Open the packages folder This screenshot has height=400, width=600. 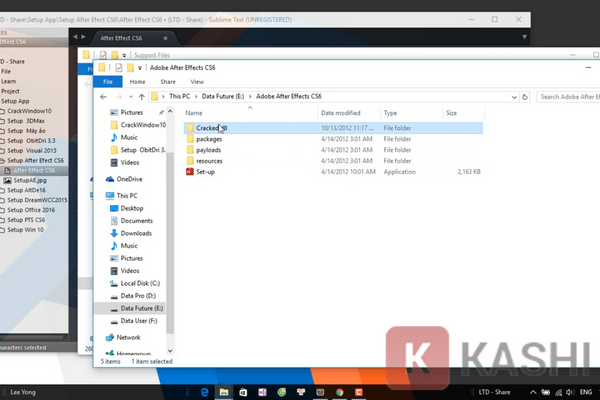[209, 139]
